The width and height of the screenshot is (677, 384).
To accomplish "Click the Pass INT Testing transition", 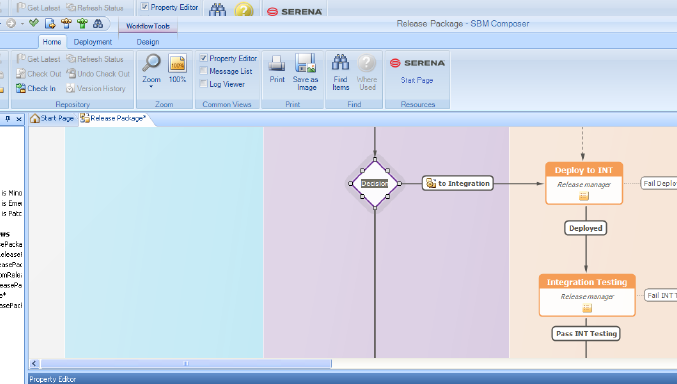I will pos(586,333).
